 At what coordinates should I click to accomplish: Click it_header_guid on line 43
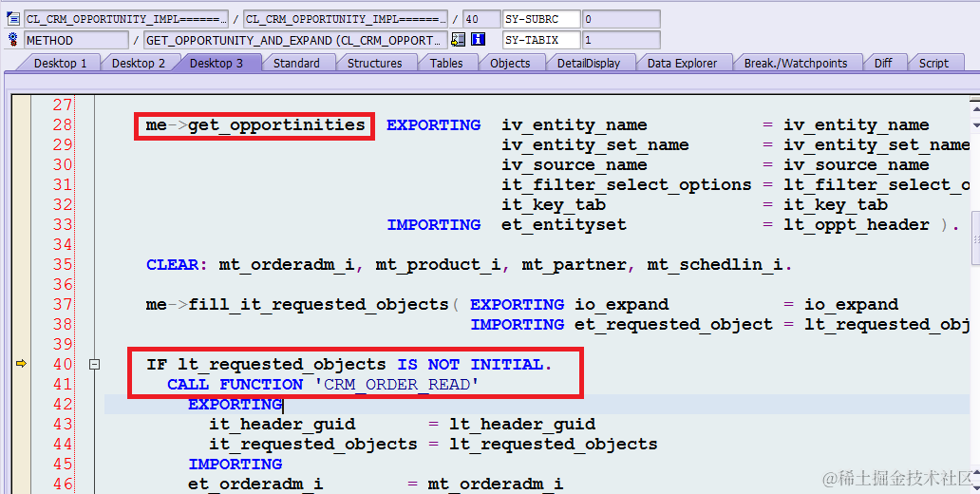tap(282, 424)
